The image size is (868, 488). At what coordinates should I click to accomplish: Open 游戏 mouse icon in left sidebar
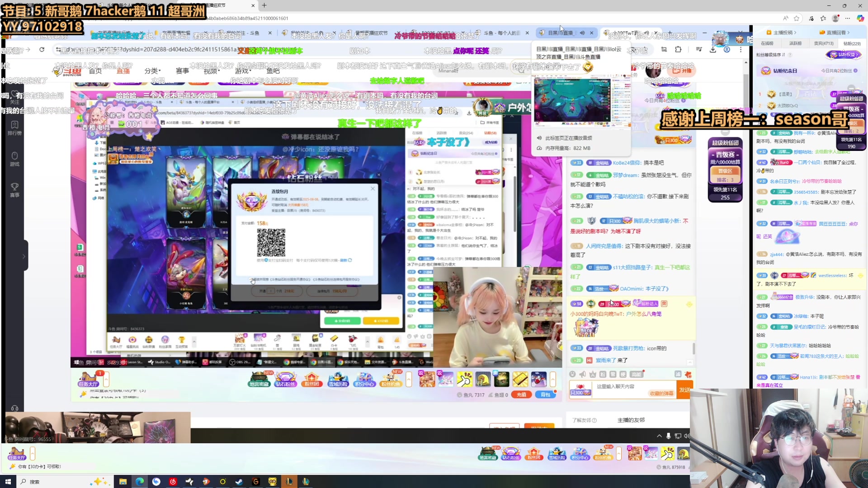(x=14, y=159)
